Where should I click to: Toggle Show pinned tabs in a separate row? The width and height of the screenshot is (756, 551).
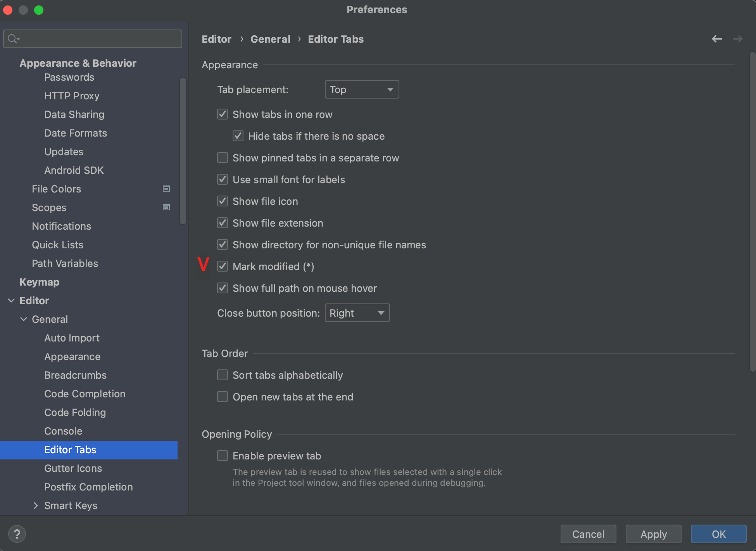(223, 158)
